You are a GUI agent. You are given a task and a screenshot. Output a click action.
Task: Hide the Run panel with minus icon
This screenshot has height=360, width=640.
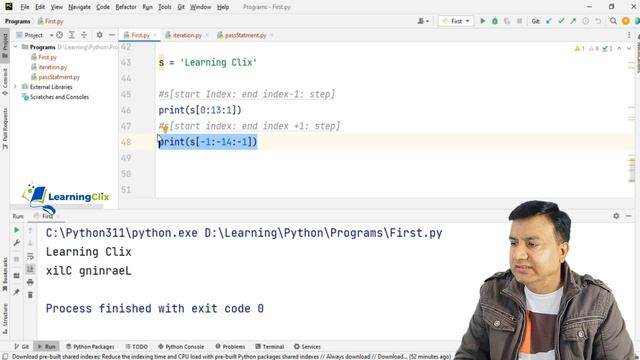tap(629, 216)
